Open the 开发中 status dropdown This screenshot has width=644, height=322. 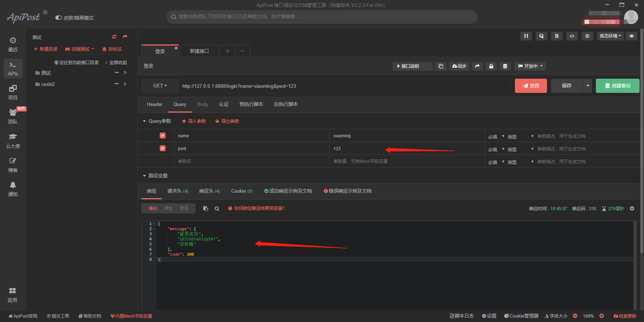pyautogui.click(x=530, y=66)
